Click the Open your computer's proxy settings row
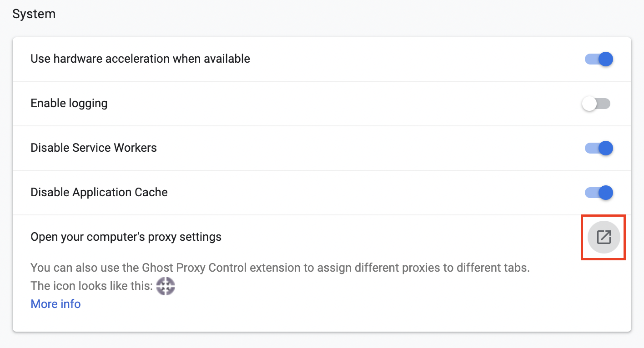This screenshot has height=348, width=644. click(x=126, y=237)
